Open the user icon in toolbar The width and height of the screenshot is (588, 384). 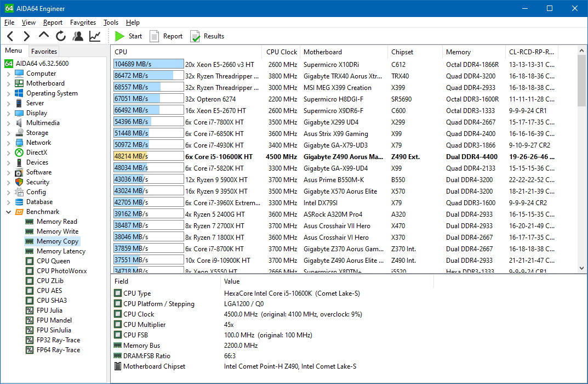78,36
